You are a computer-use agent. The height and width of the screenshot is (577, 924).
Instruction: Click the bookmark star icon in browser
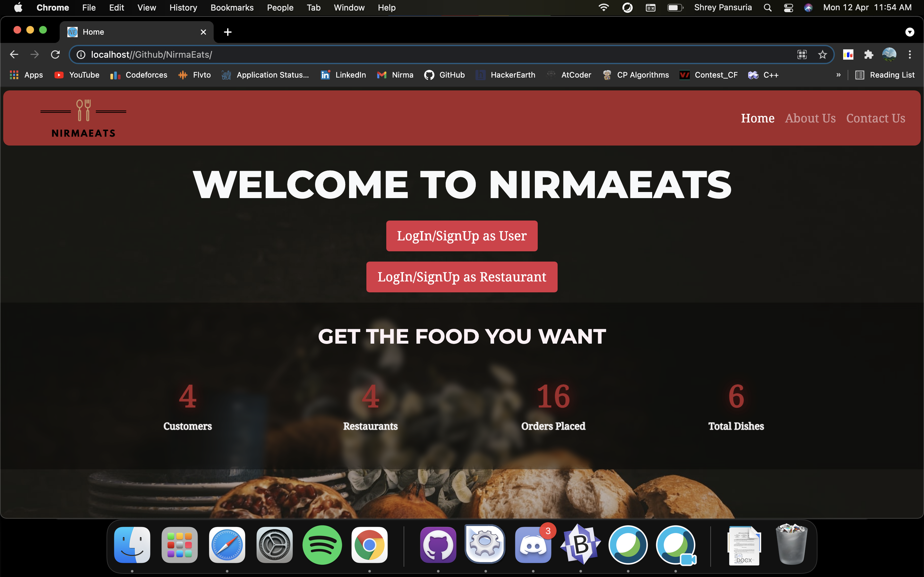click(822, 54)
